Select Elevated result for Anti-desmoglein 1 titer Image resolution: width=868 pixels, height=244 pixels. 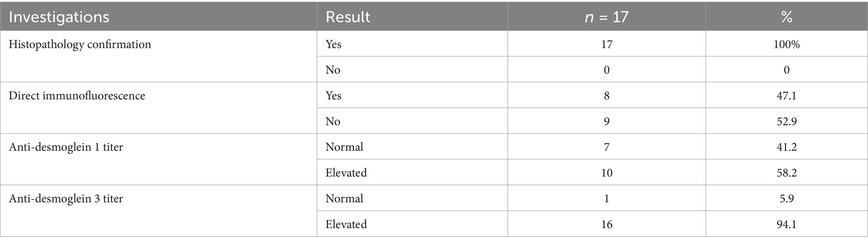coord(346,173)
